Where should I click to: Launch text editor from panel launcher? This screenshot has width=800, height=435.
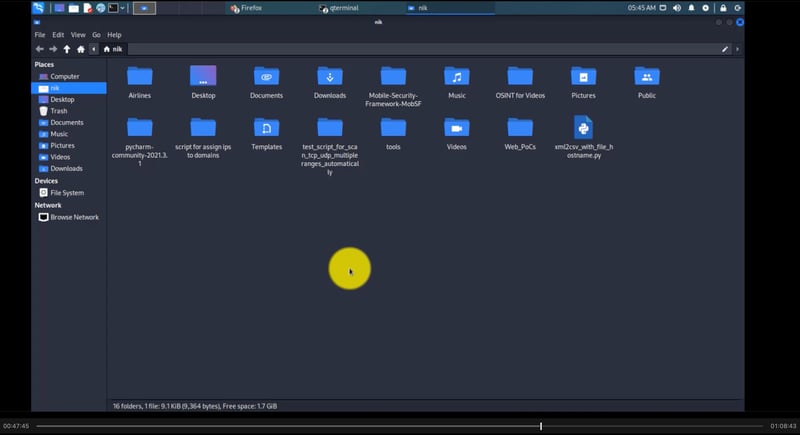pos(87,8)
